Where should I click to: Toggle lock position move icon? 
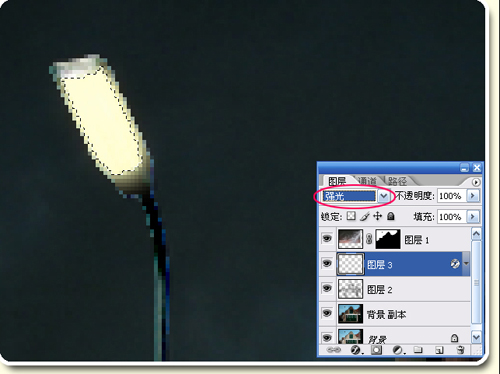(377, 216)
